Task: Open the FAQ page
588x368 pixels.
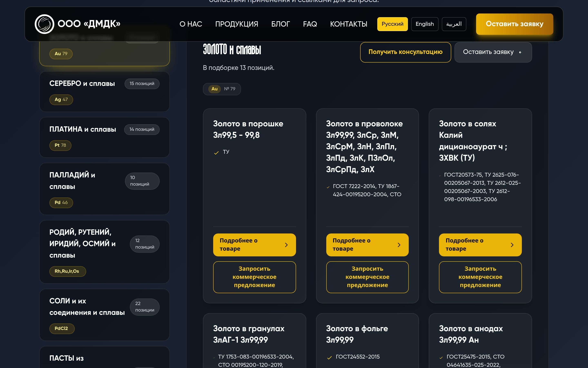Action: pyautogui.click(x=310, y=24)
